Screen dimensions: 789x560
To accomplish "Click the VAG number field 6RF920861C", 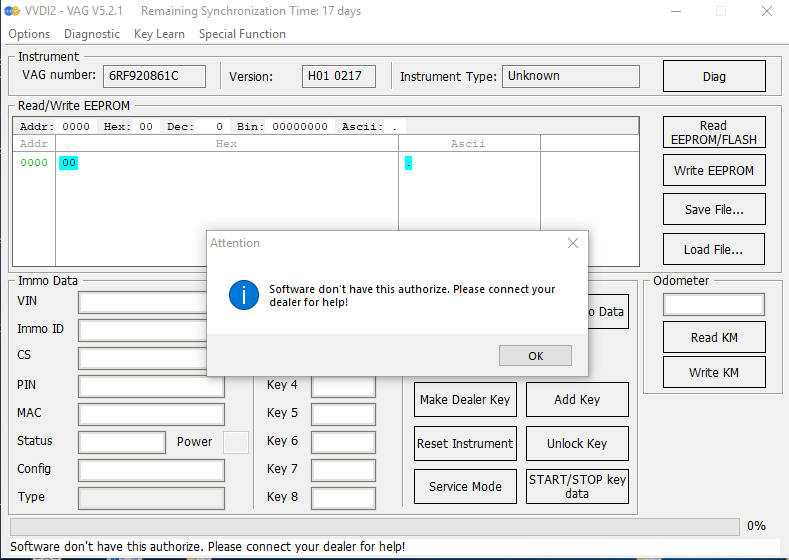I will pyautogui.click(x=154, y=76).
